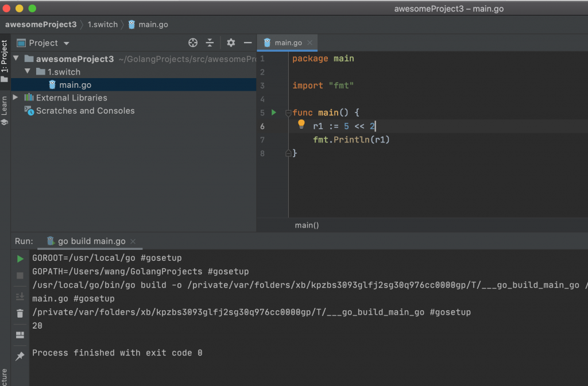Select the 1.switch folder row
Screen dimensions: 588x386
pyautogui.click(x=133, y=72)
